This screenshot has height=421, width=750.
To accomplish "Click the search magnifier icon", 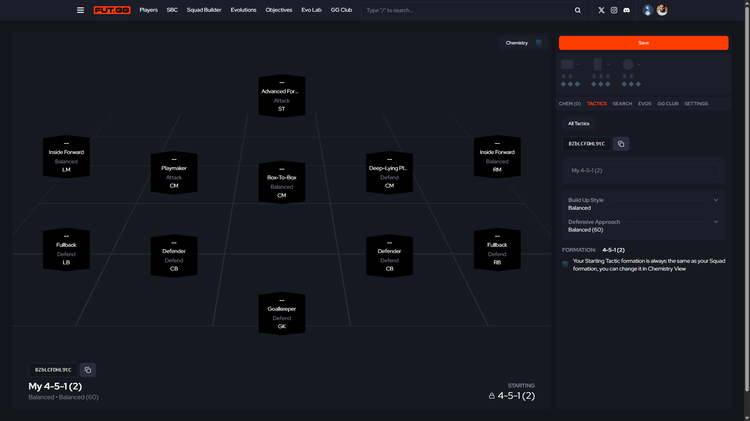I will 578,10.
